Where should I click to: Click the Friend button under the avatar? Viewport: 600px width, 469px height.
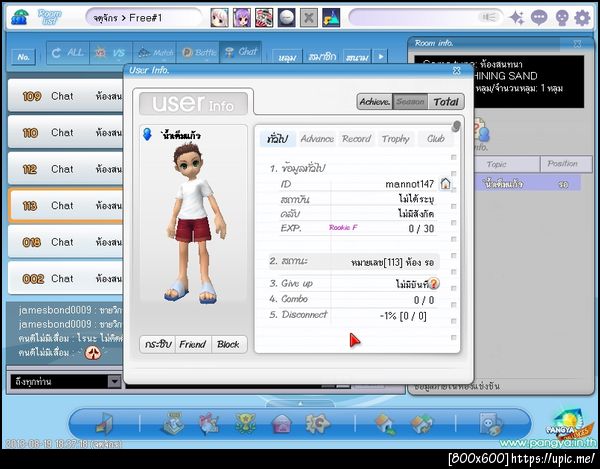pyautogui.click(x=193, y=344)
